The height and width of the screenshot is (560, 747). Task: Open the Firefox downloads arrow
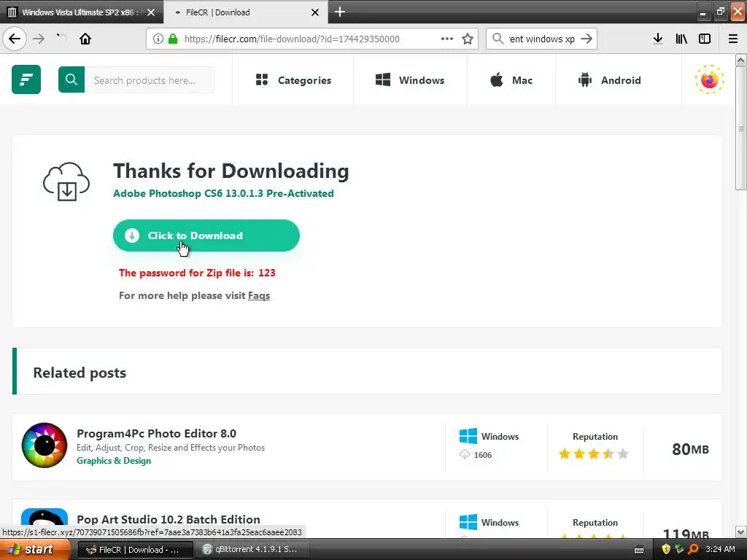point(658,39)
